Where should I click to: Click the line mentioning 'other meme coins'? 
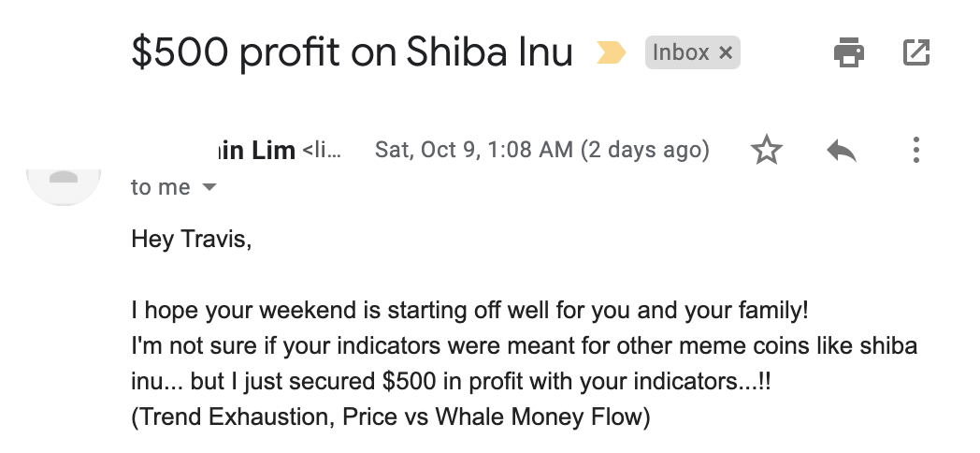525,346
